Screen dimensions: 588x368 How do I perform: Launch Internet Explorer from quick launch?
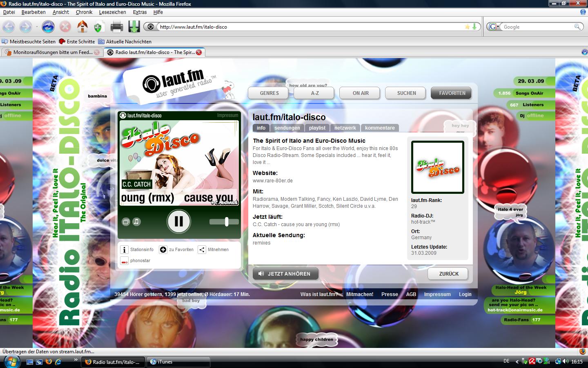pos(58,362)
